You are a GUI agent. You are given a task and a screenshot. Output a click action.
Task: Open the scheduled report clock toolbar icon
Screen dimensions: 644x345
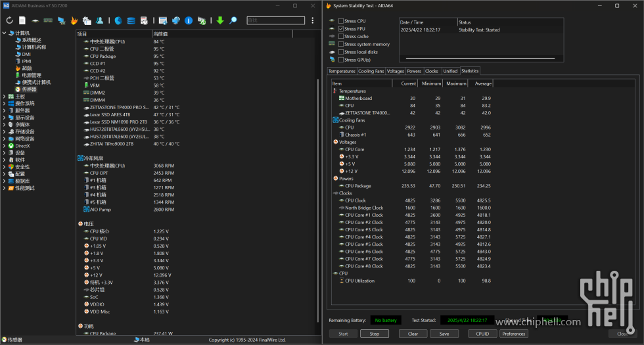click(x=144, y=20)
